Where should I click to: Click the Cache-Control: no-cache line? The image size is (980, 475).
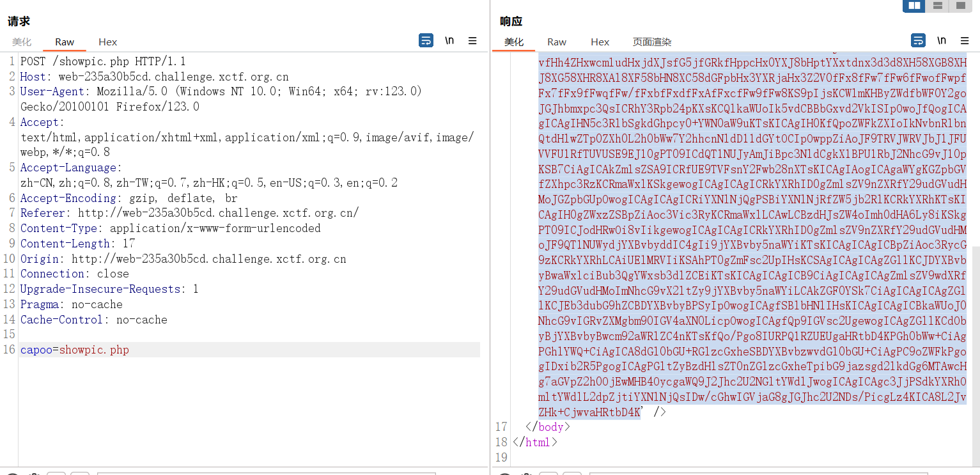tap(94, 320)
